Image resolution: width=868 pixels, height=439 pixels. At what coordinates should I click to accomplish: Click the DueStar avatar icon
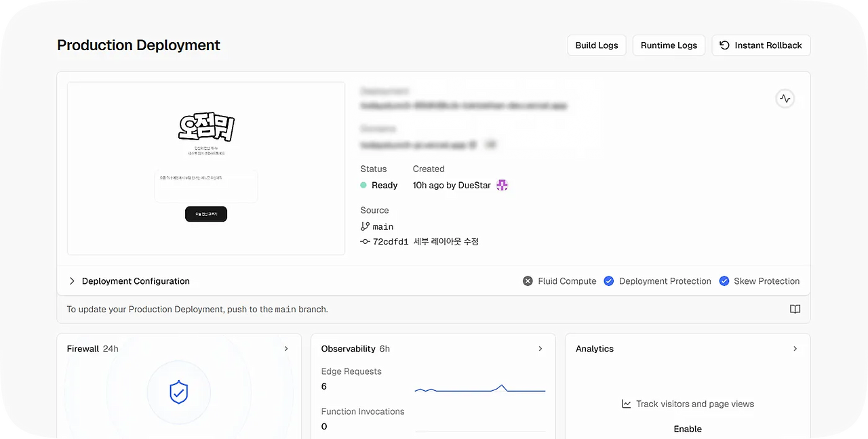pos(502,186)
